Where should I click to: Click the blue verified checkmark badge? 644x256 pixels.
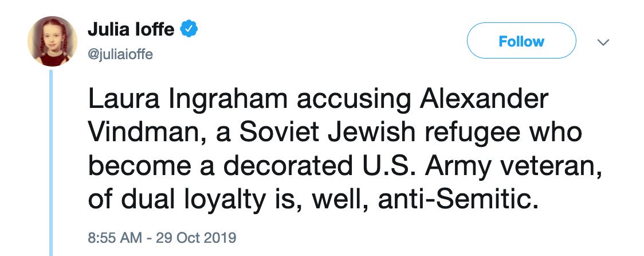(190, 29)
